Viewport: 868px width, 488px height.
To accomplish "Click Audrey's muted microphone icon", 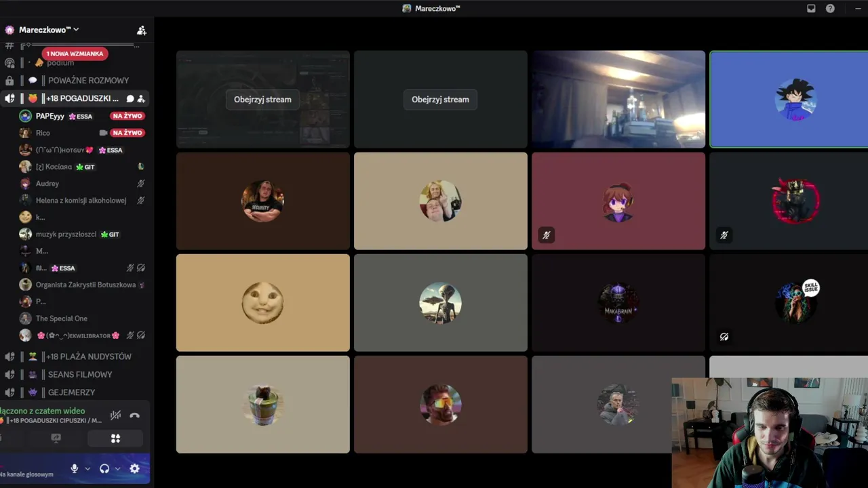I will (x=141, y=184).
